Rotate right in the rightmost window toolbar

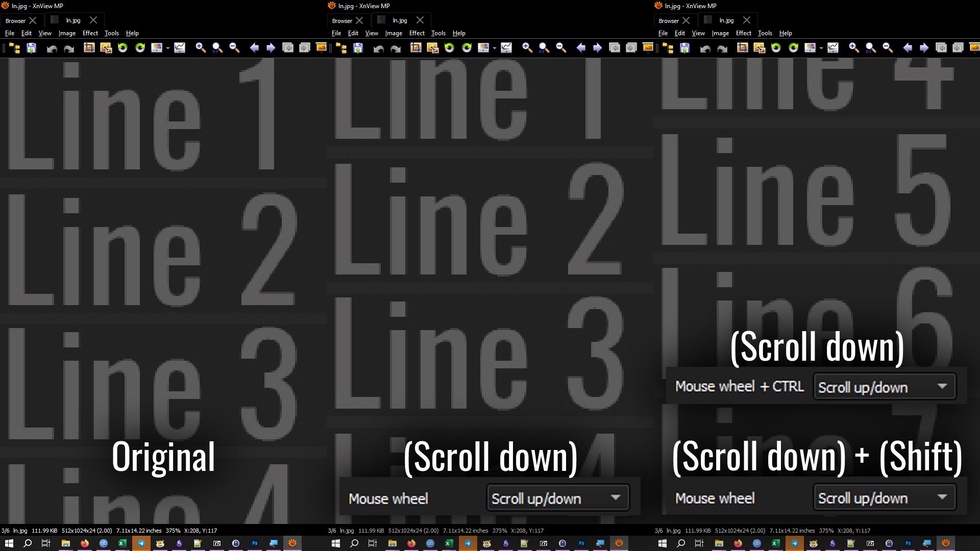(793, 48)
